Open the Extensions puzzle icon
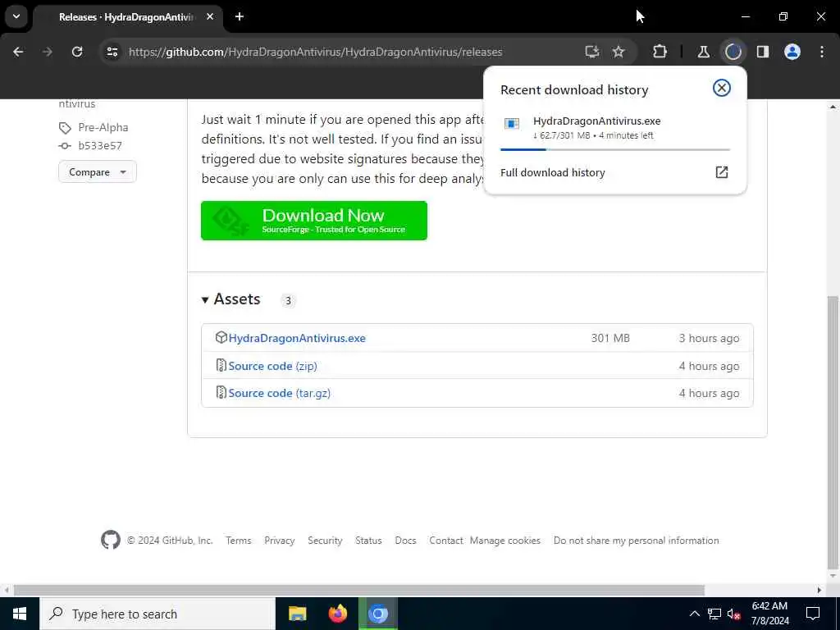Screen dimensions: 840x630 (x=660, y=52)
